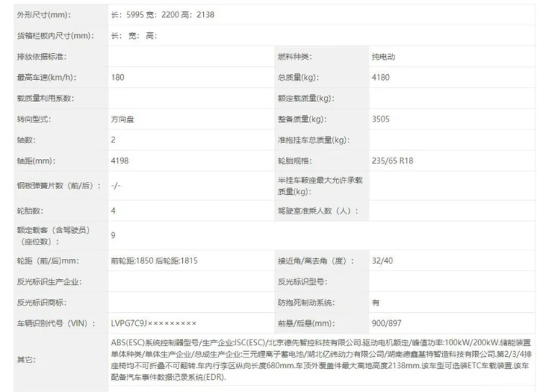The image size is (540, 392).
Task: Click the 防抱死制动系统 label
Action: pos(306,303)
